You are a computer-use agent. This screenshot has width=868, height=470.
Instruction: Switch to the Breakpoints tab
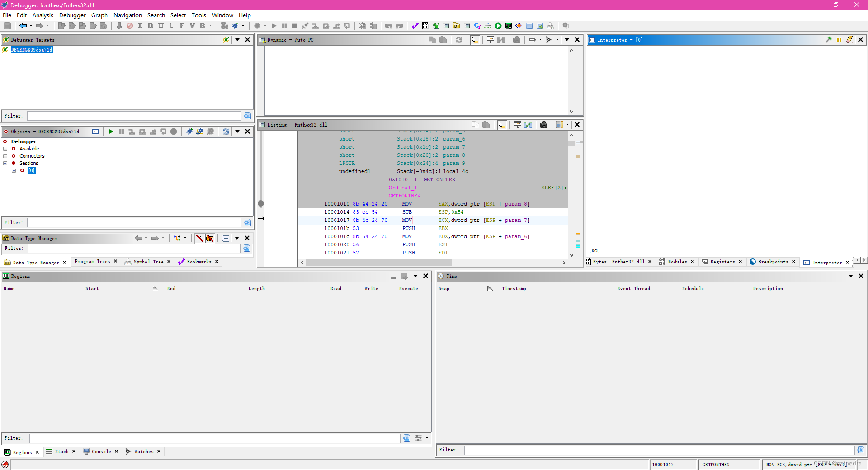(773, 262)
